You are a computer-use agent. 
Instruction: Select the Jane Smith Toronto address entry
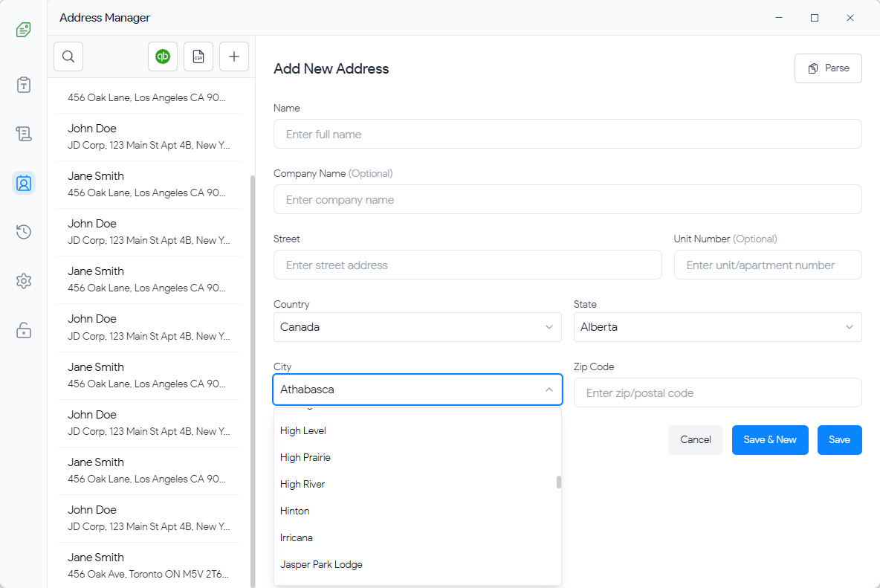click(x=148, y=565)
